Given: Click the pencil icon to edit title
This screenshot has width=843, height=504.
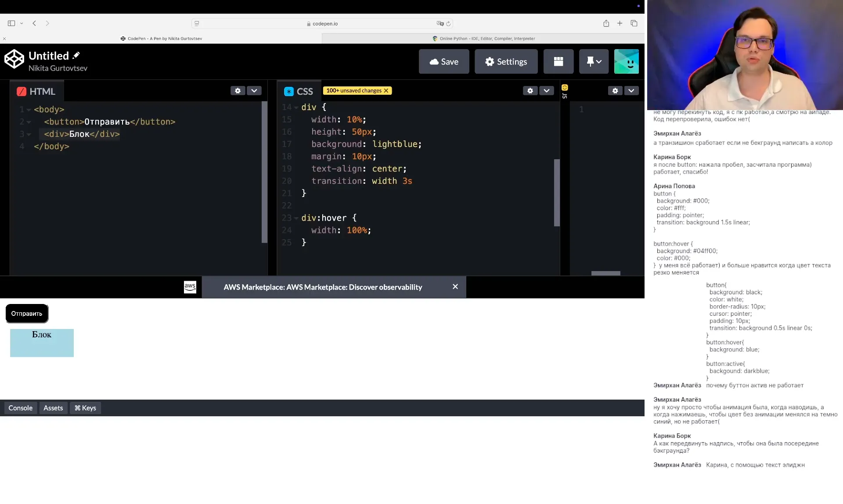Looking at the screenshot, I should pyautogui.click(x=76, y=55).
